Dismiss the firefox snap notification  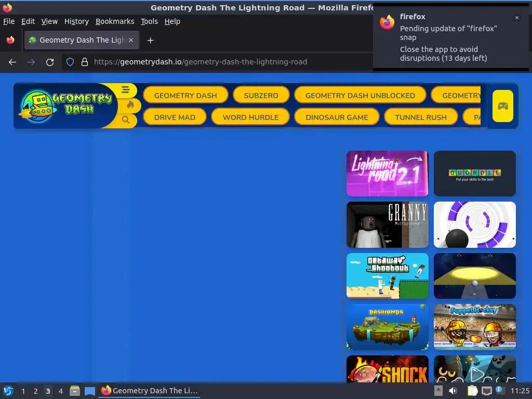(x=517, y=18)
